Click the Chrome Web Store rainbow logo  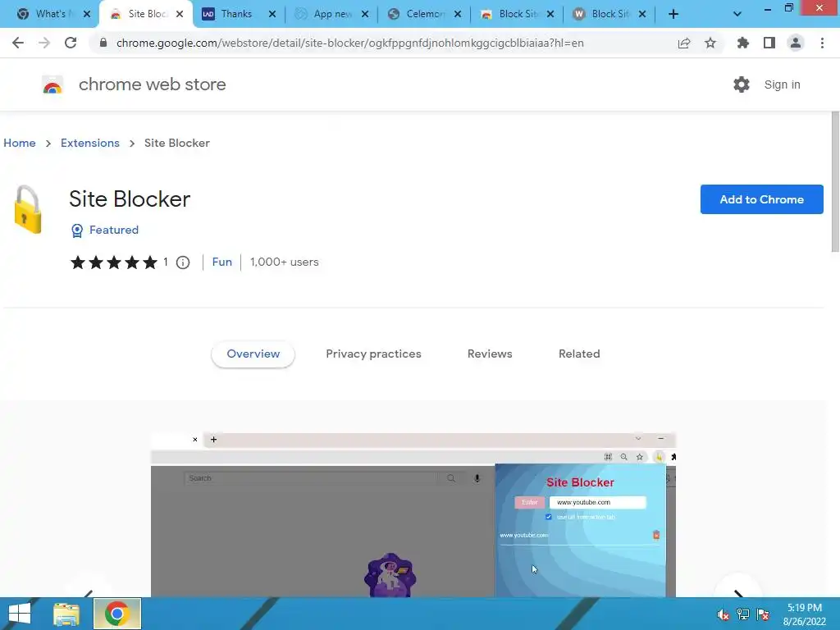(x=52, y=84)
